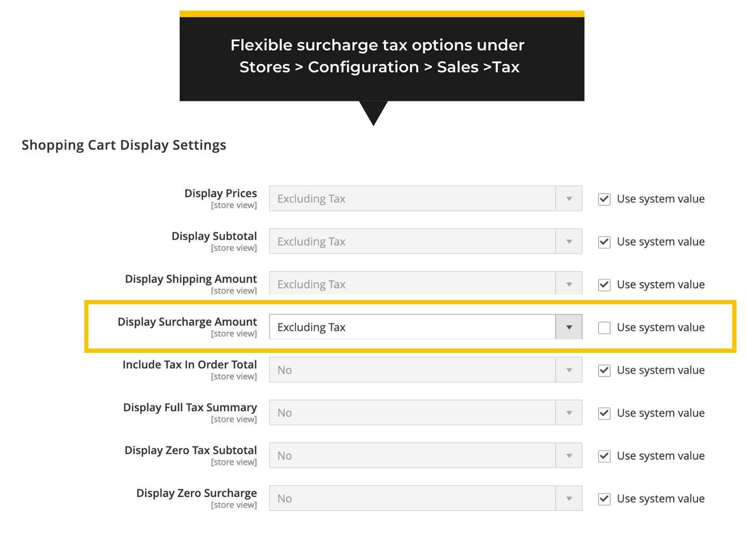Screen dimensions: 747x560
Task: Click the Shopping Cart Display Settings heading
Action: [x=124, y=145]
